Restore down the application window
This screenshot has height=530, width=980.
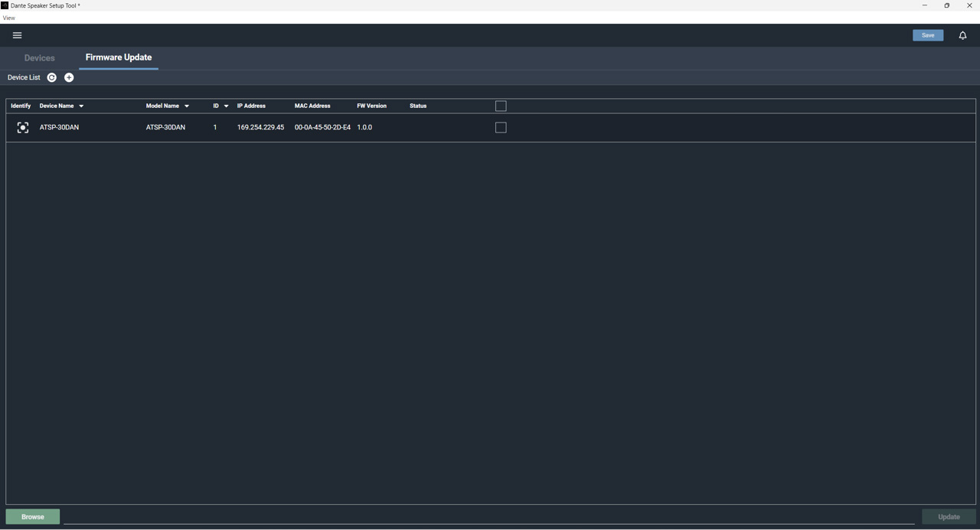pyautogui.click(x=947, y=5)
